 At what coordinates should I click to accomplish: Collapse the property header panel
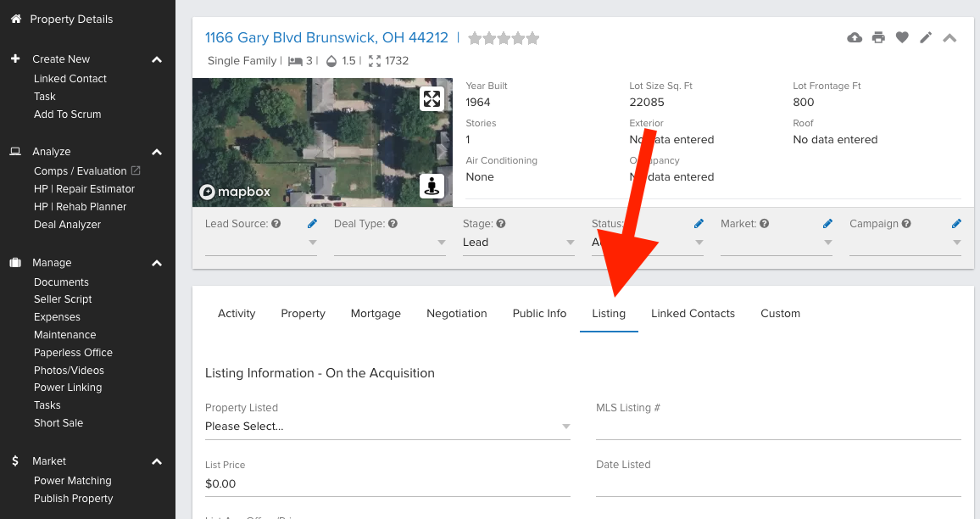coord(949,38)
